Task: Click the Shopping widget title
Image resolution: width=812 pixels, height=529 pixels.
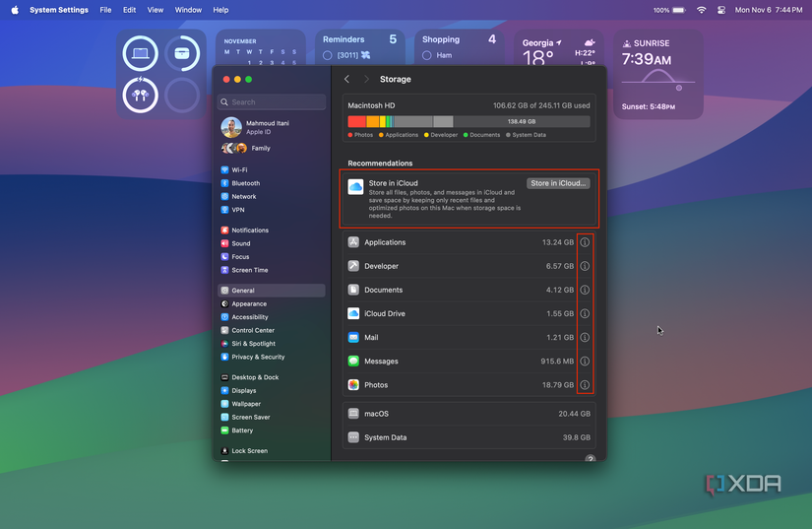Action: pyautogui.click(x=441, y=39)
